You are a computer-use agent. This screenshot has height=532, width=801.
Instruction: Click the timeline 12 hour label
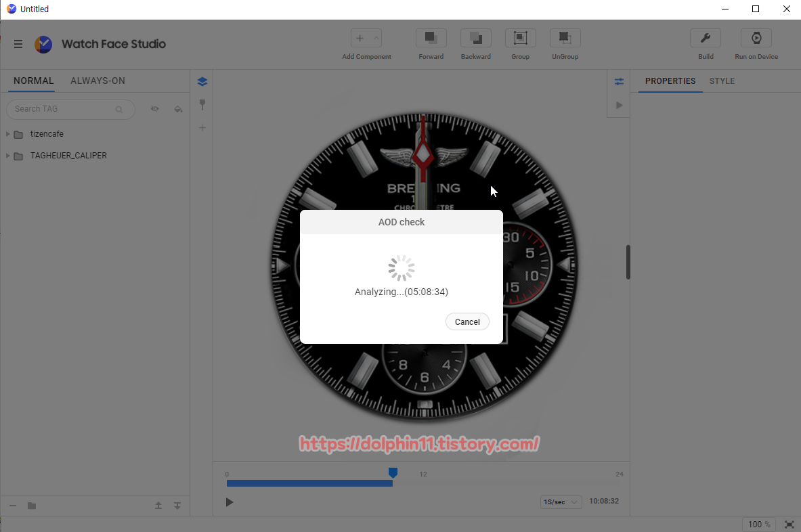click(423, 474)
